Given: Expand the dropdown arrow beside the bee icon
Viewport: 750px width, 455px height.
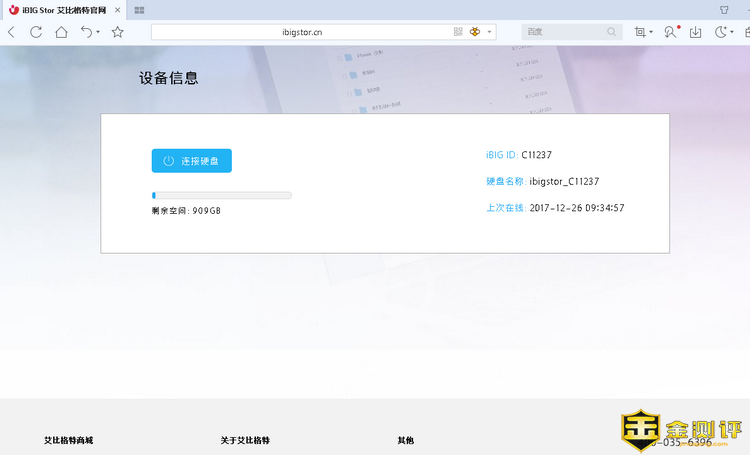Looking at the screenshot, I should 490,32.
